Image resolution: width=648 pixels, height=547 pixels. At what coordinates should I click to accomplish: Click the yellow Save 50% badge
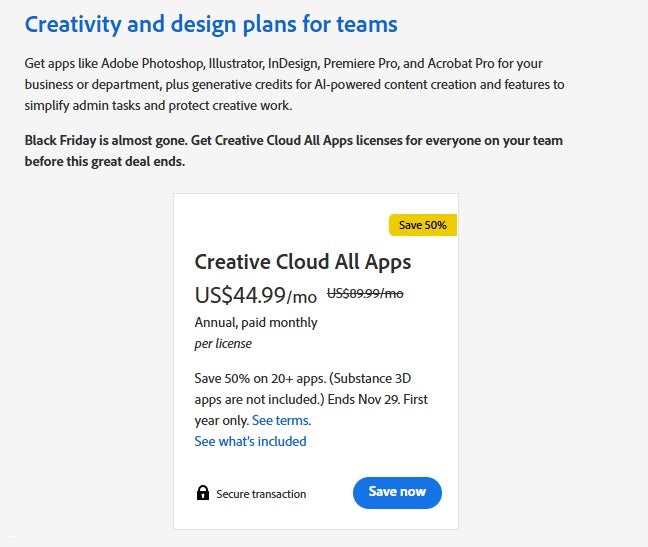click(x=423, y=225)
